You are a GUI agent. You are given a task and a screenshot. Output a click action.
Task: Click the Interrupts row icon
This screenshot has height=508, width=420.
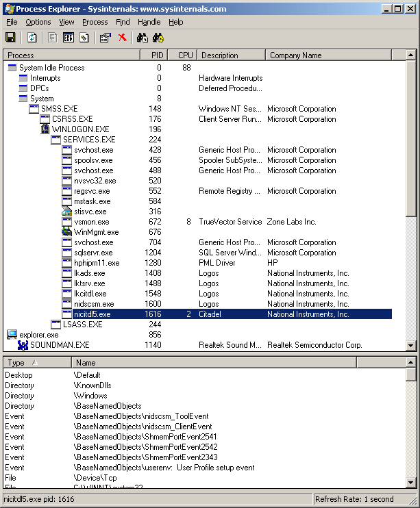point(23,78)
